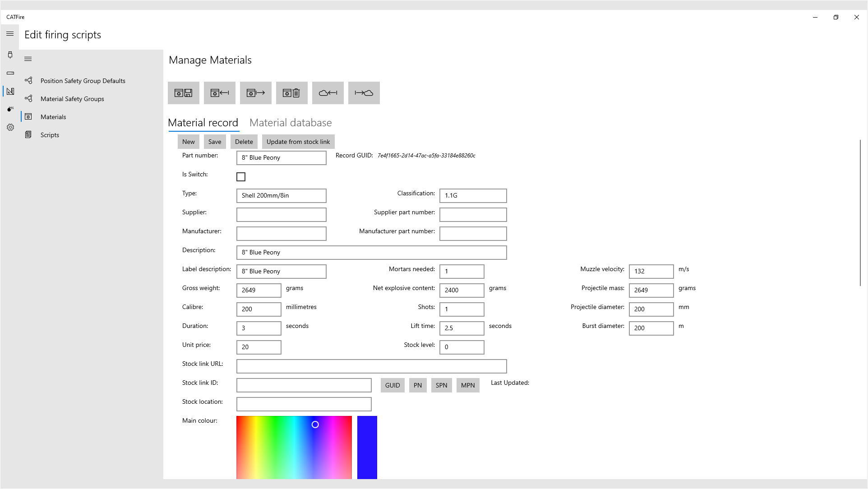Expand the main app hamburger menu
This screenshot has height=489, width=868.
(x=10, y=34)
